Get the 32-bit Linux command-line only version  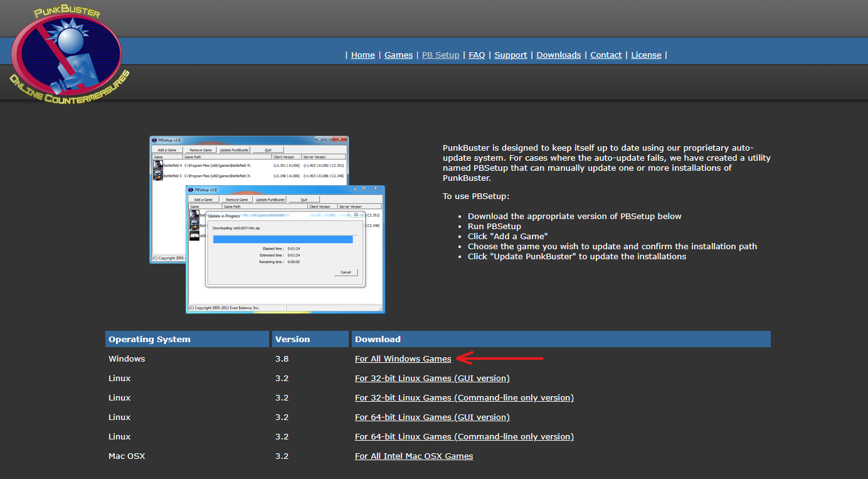click(x=464, y=398)
